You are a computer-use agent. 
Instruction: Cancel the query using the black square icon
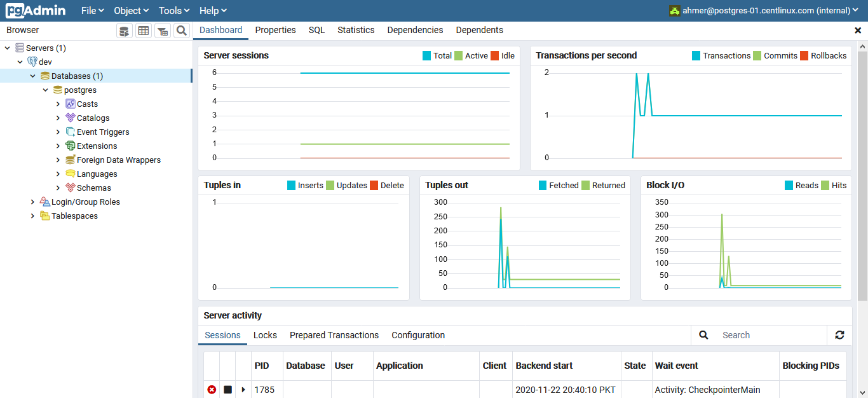click(x=227, y=389)
